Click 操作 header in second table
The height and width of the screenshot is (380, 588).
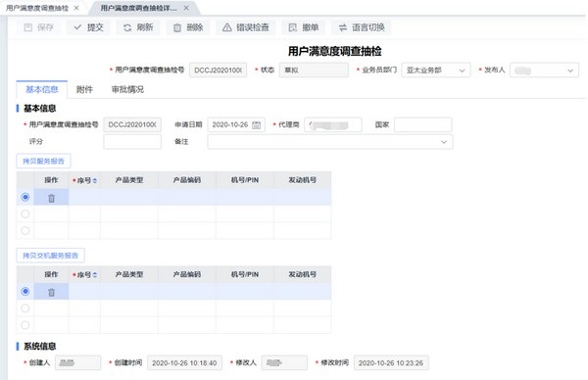tap(51, 274)
